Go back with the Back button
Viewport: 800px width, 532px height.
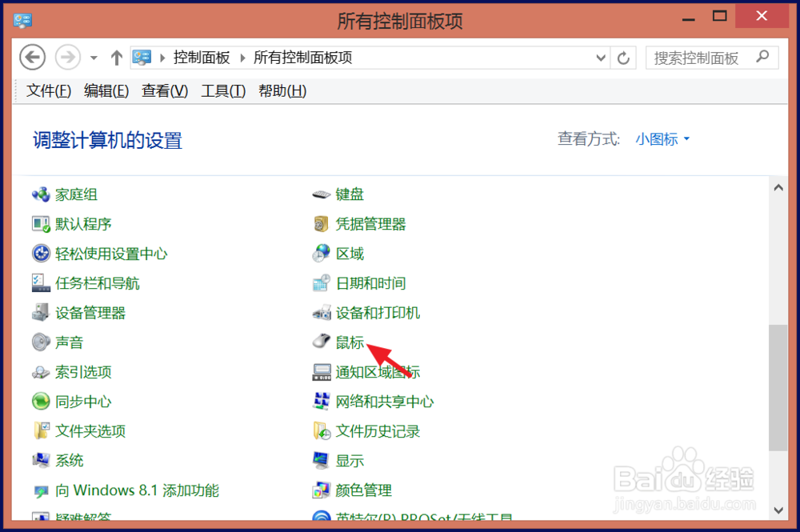pos(33,57)
